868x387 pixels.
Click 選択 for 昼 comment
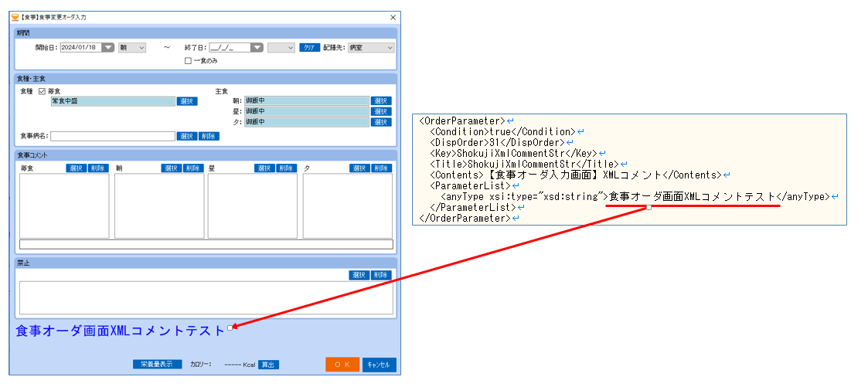click(x=265, y=168)
